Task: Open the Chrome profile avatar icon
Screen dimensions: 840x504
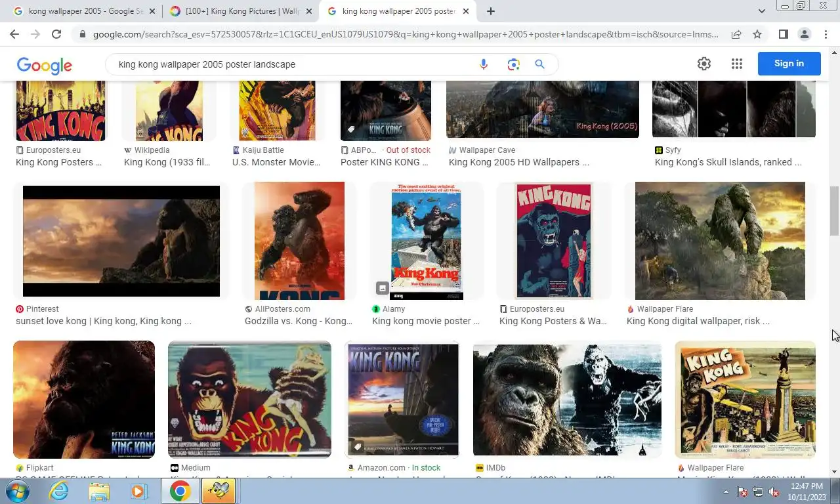Action: point(804,34)
